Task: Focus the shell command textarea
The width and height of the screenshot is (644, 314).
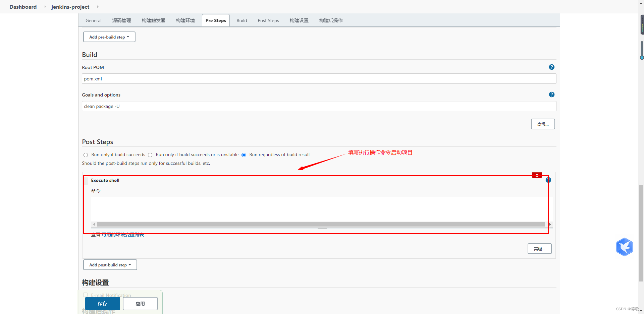Action: 322,209
